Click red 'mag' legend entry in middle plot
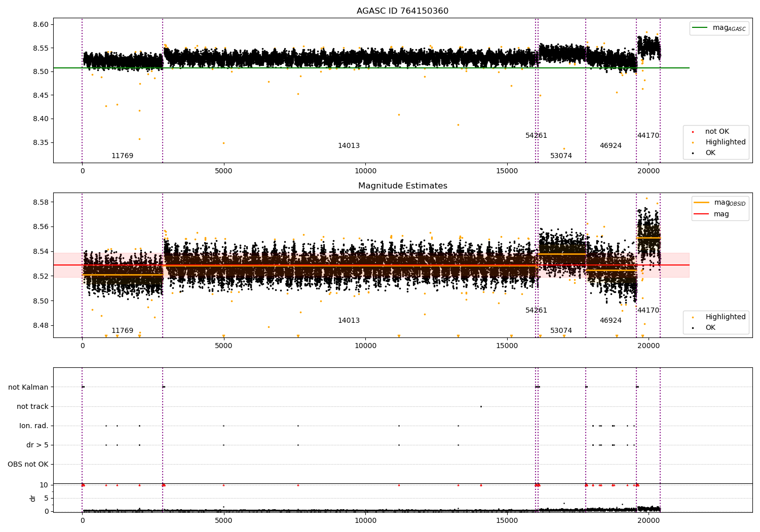 tap(711, 214)
